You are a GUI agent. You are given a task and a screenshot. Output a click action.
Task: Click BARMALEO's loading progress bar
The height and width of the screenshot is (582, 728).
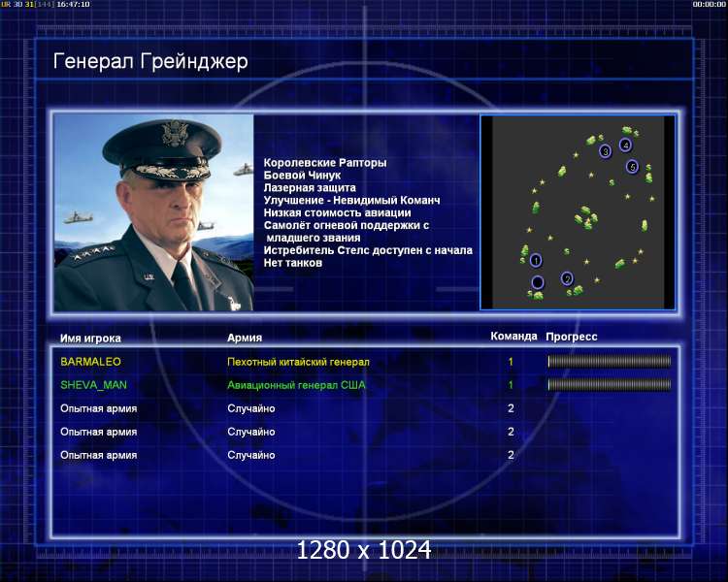click(x=610, y=361)
